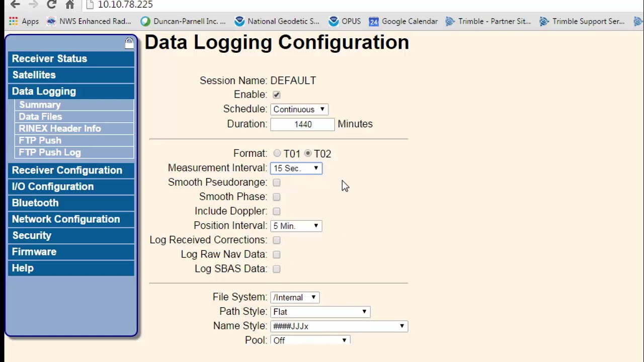Open Satellites menu
The image size is (644, 362).
tap(71, 75)
